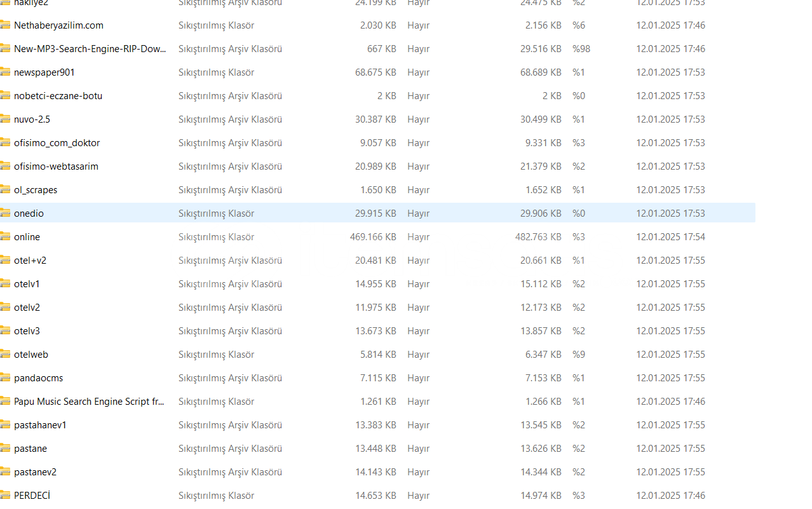Select the archive icon for New-MP3-Search-Engine-RIP-Dow…

5,49
